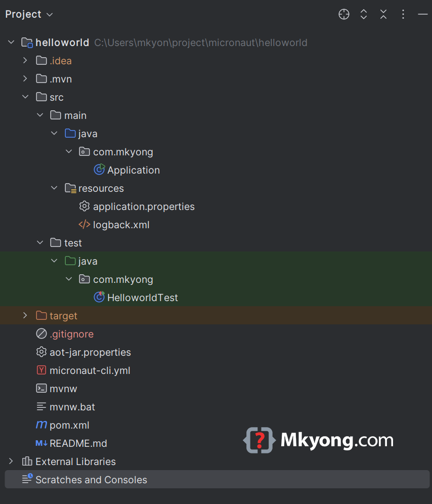Click the YAML icon next to micronaut-cli.yml
Screen dimensions: 432x504
point(41,370)
